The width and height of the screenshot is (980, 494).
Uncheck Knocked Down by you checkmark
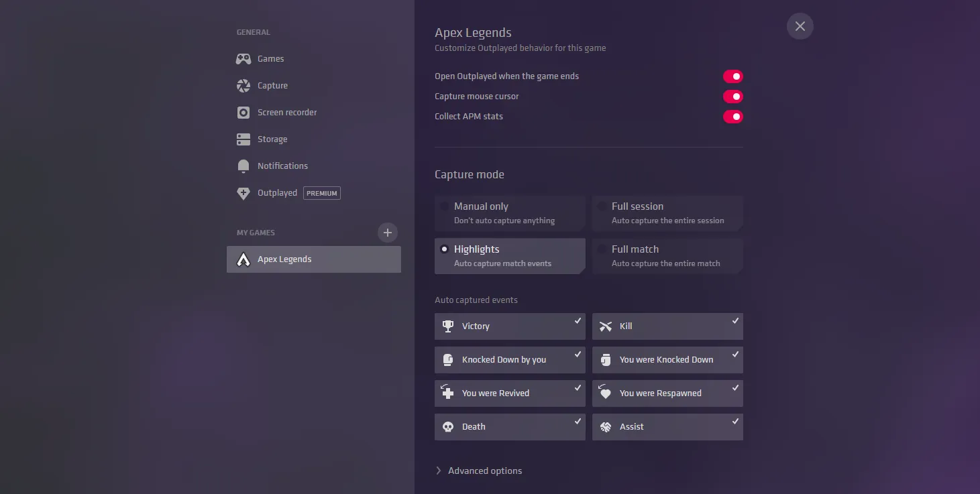coord(578,355)
